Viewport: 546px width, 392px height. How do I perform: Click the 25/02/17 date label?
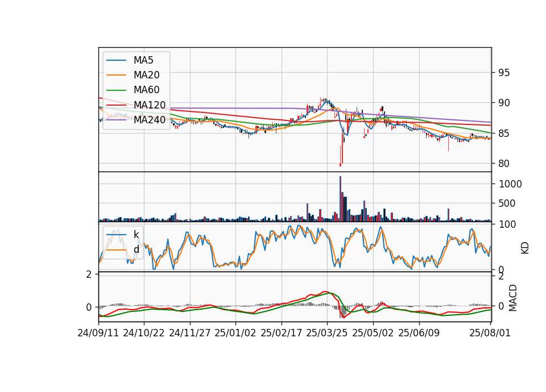[x=281, y=333]
